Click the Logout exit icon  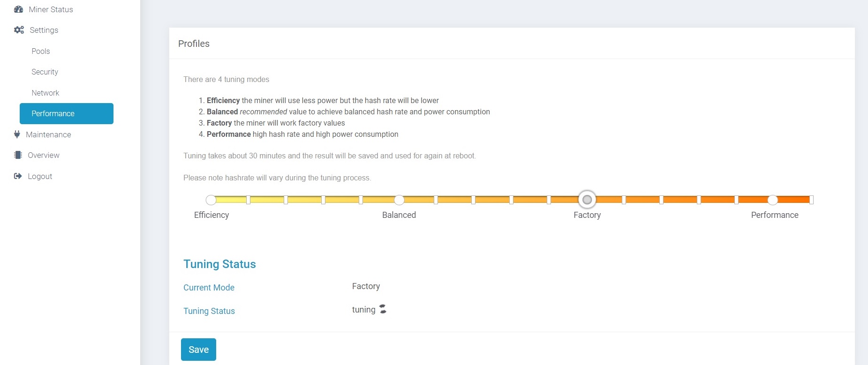click(x=18, y=176)
